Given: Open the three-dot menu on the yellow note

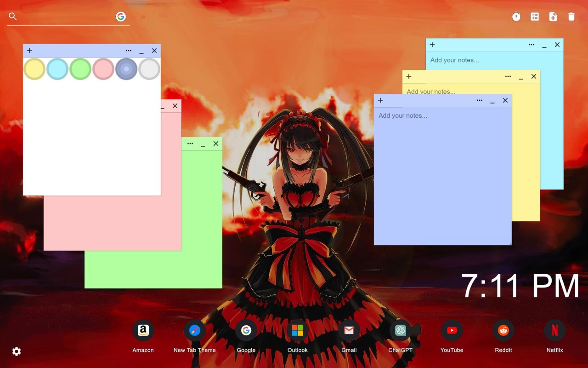Looking at the screenshot, I should pos(508,76).
